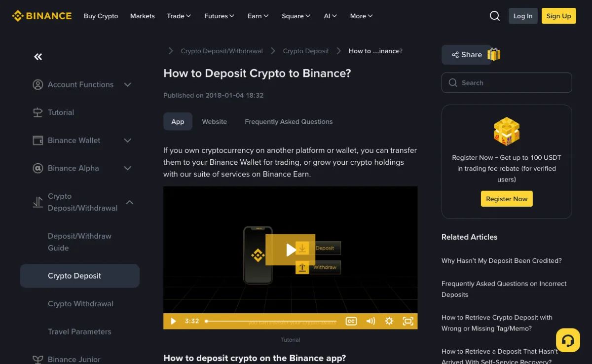
Task: Click the Binance logo
Action: coord(42,16)
